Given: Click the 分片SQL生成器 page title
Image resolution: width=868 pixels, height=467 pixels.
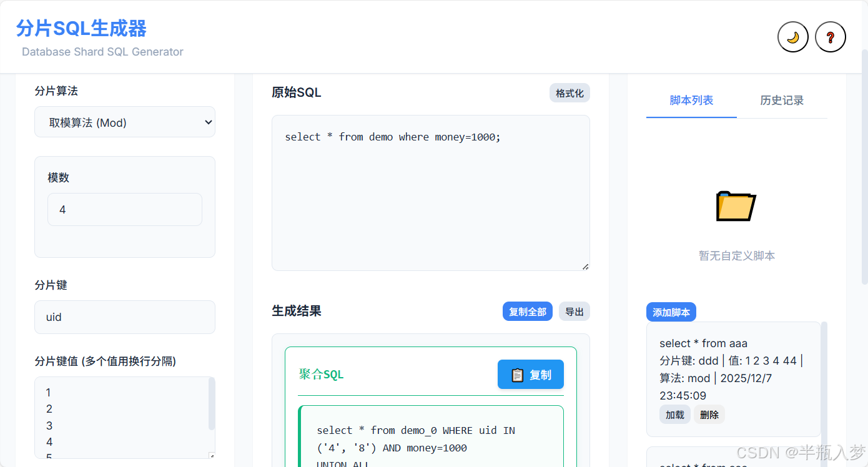Looking at the screenshot, I should pos(81,29).
